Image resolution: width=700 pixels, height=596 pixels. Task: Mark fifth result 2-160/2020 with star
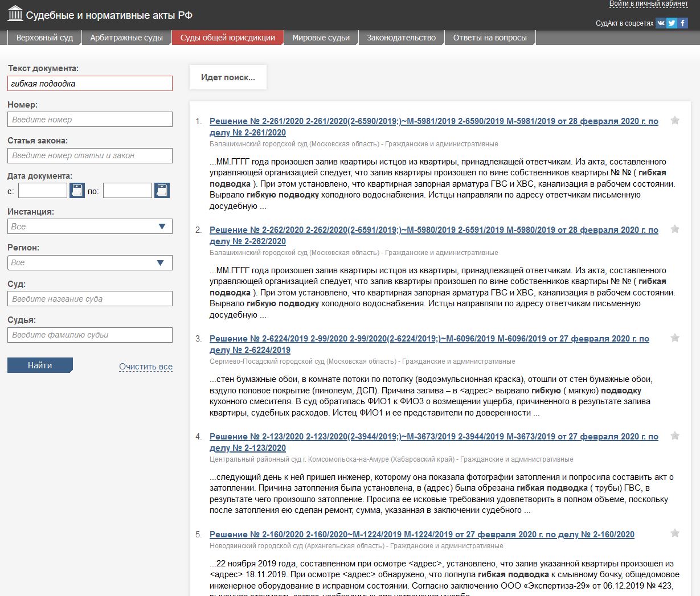pos(675,533)
